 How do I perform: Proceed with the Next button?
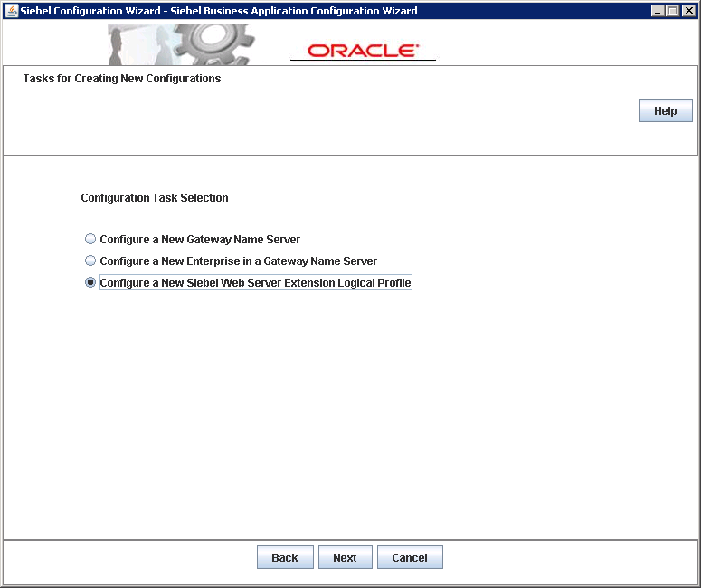coord(346,557)
